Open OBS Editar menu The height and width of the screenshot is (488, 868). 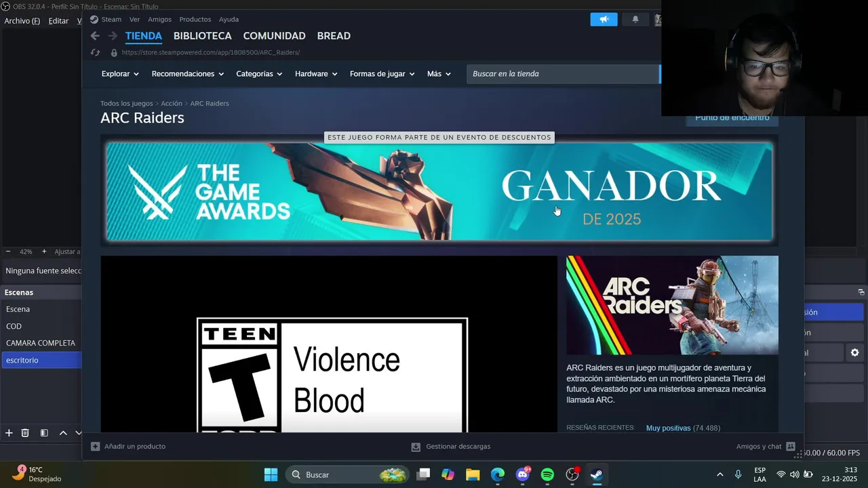point(58,21)
